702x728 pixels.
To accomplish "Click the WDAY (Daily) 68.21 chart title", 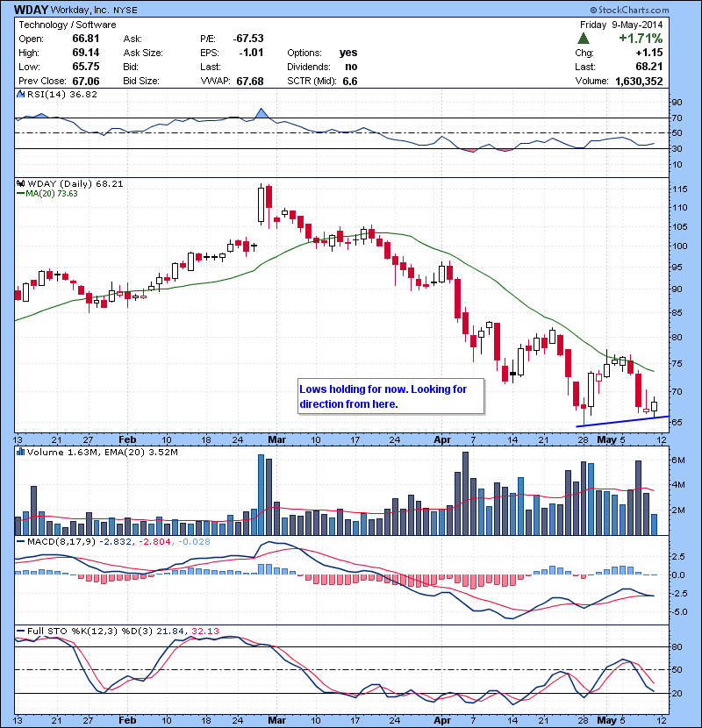I will click(75, 184).
